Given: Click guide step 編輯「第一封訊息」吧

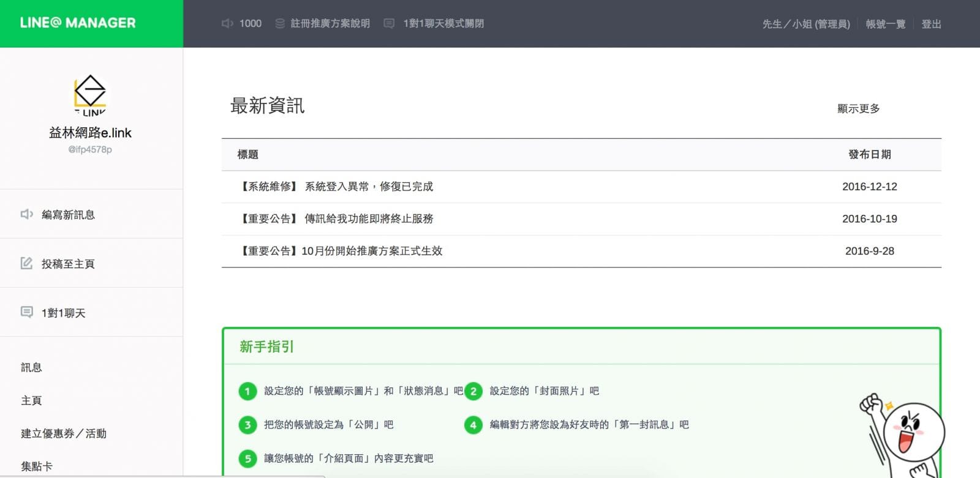Looking at the screenshot, I should [x=589, y=425].
